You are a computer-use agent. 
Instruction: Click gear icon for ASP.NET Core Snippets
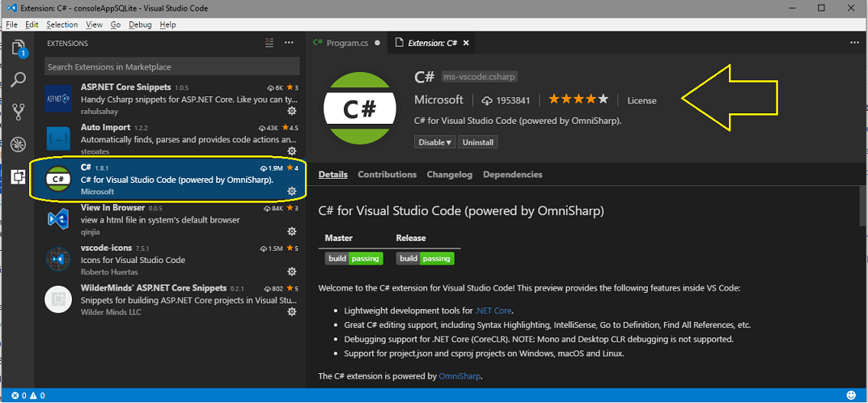(292, 111)
